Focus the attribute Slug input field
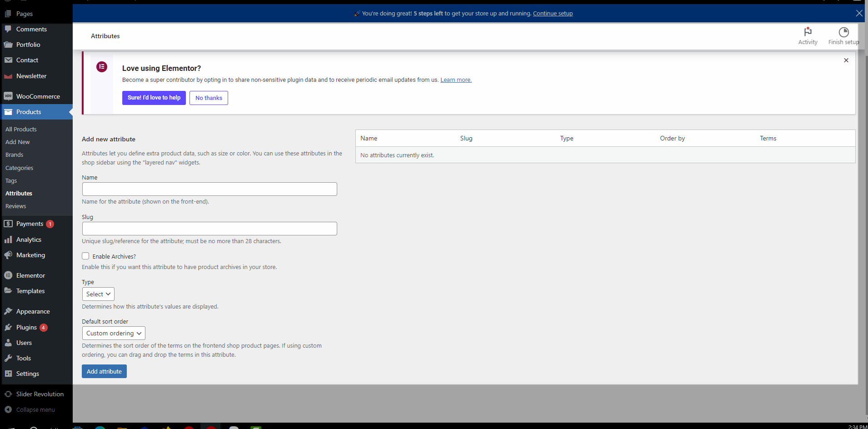868x429 pixels. click(210, 229)
